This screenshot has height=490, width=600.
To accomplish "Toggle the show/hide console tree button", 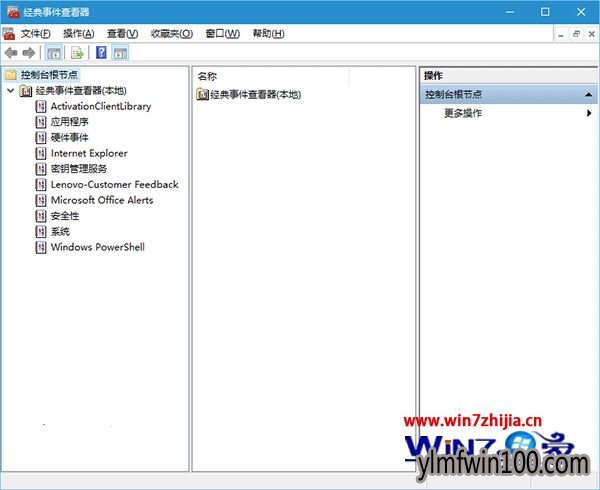I will tap(54, 53).
